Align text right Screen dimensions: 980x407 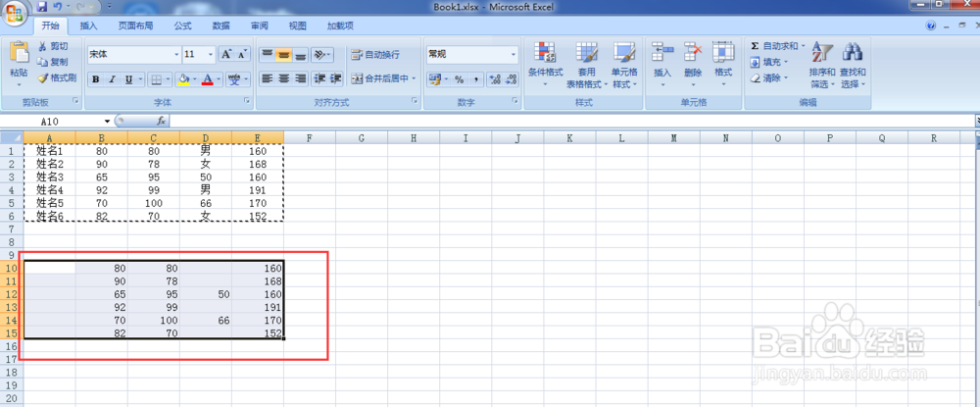click(x=301, y=78)
